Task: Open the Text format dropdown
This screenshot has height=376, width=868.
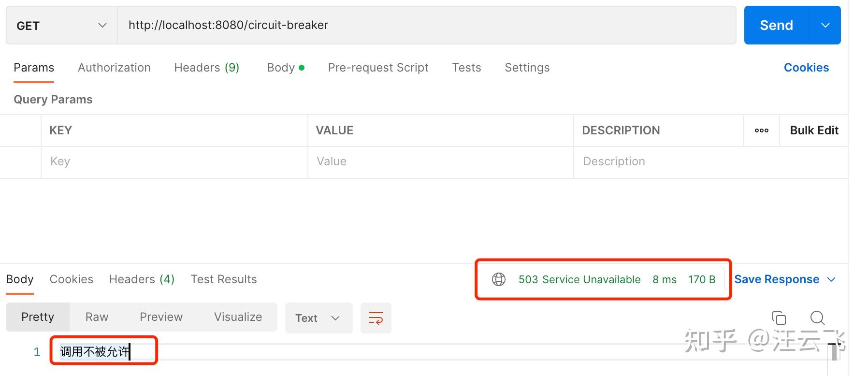Action: click(318, 318)
